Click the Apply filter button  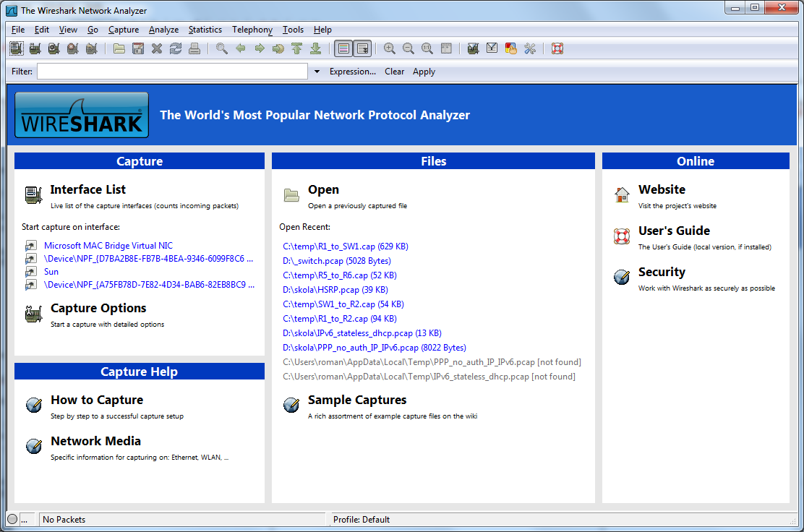(x=424, y=72)
